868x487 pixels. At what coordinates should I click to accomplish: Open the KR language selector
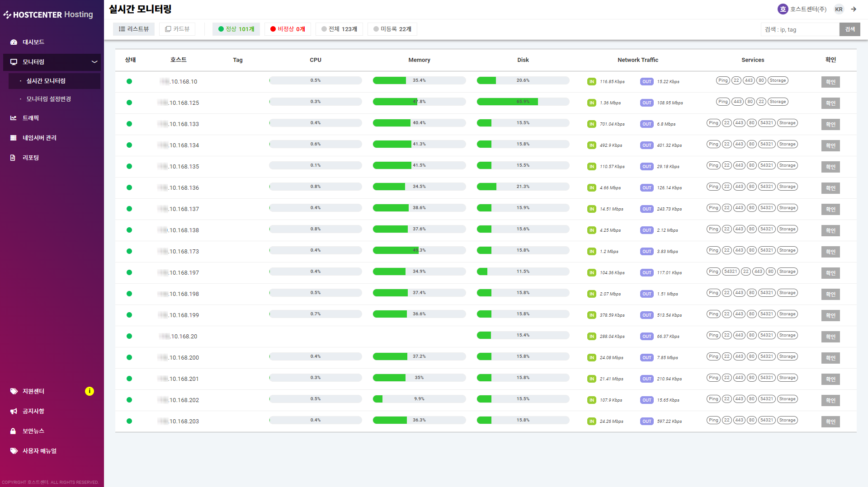click(839, 9)
